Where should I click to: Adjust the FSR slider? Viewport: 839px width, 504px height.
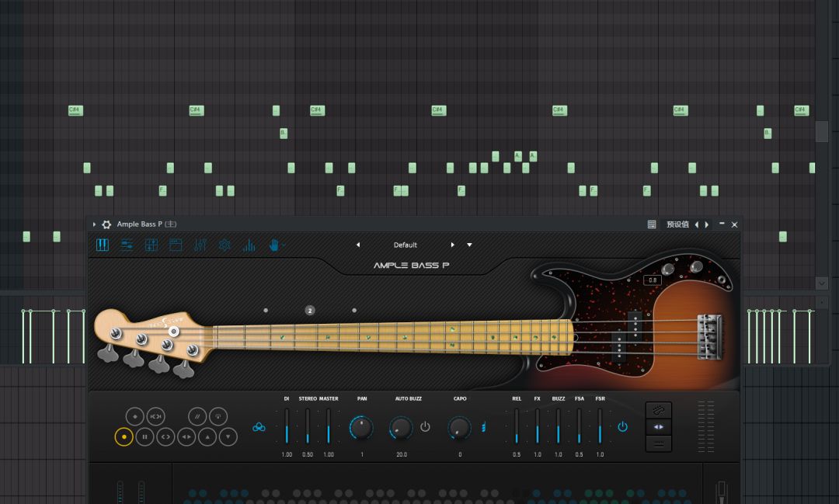click(600, 426)
